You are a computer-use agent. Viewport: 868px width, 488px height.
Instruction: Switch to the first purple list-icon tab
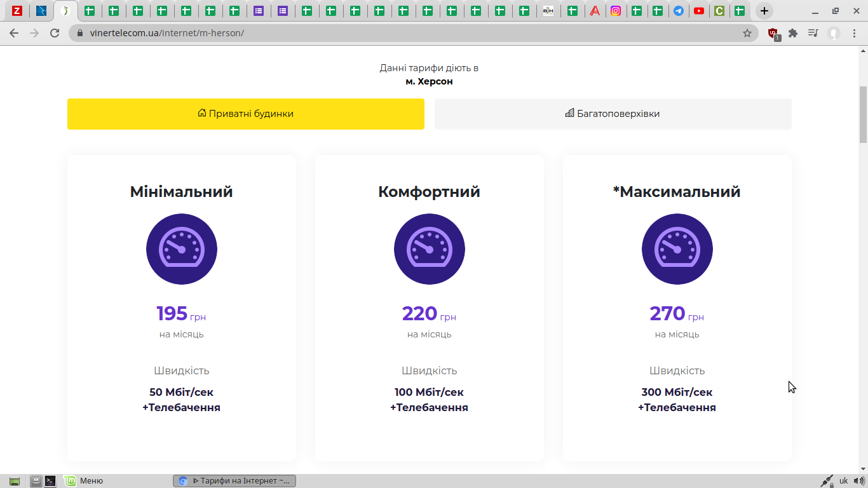coord(259,11)
